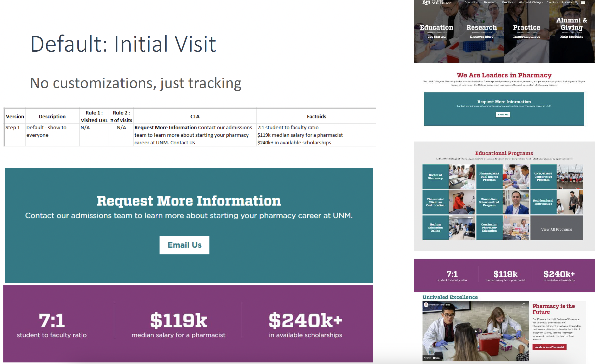Expand the Events nav dropdown
The image size is (595, 364).
(x=552, y=2)
